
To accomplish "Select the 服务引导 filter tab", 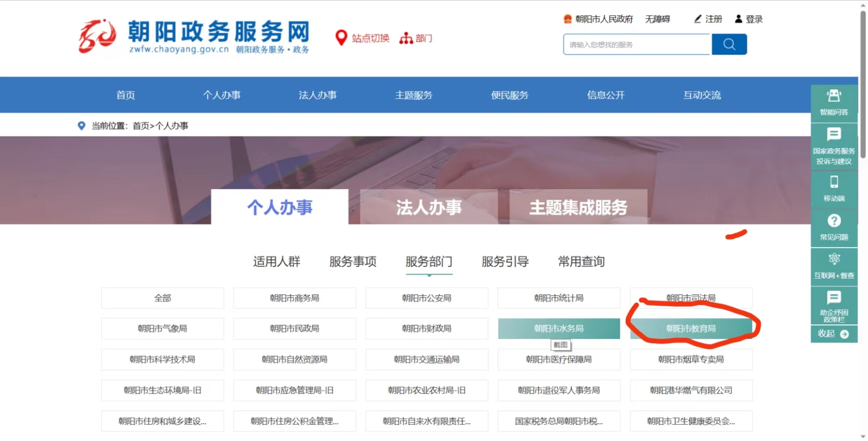I will [505, 262].
